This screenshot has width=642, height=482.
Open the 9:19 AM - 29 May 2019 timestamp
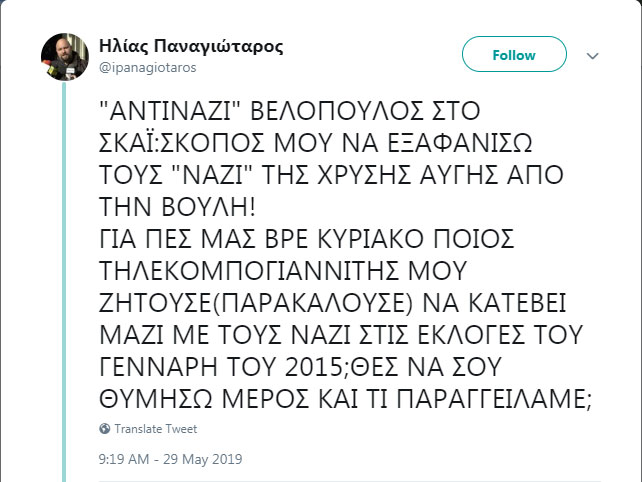point(170,460)
